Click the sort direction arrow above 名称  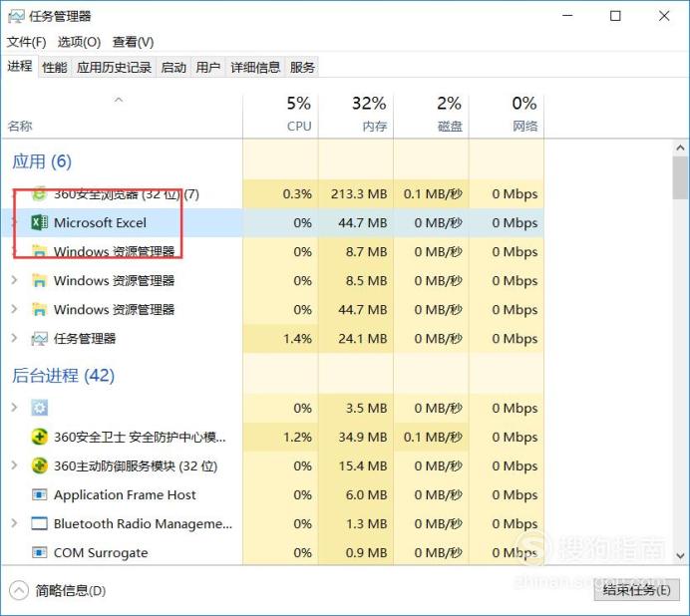(119, 100)
